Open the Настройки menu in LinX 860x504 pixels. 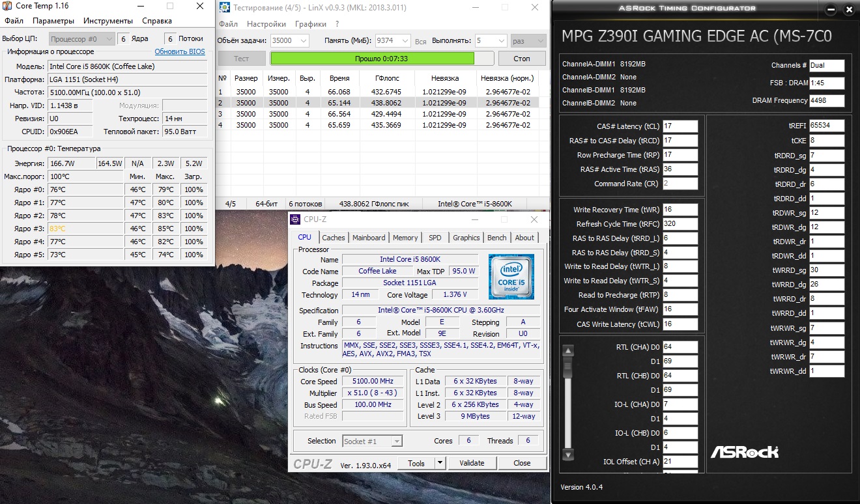266,24
